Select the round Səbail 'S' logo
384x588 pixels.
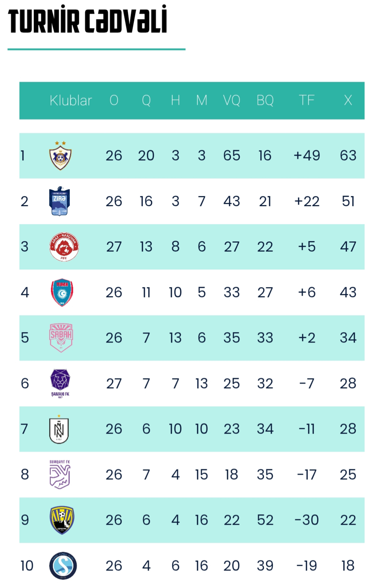63,565
